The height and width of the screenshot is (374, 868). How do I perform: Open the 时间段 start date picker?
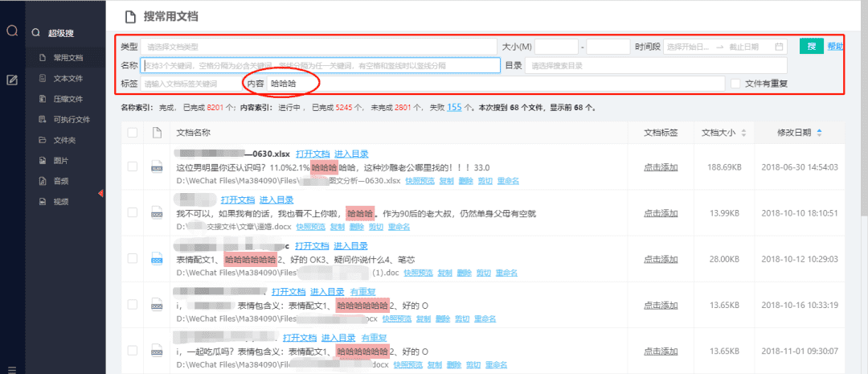pyautogui.click(x=688, y=47)
